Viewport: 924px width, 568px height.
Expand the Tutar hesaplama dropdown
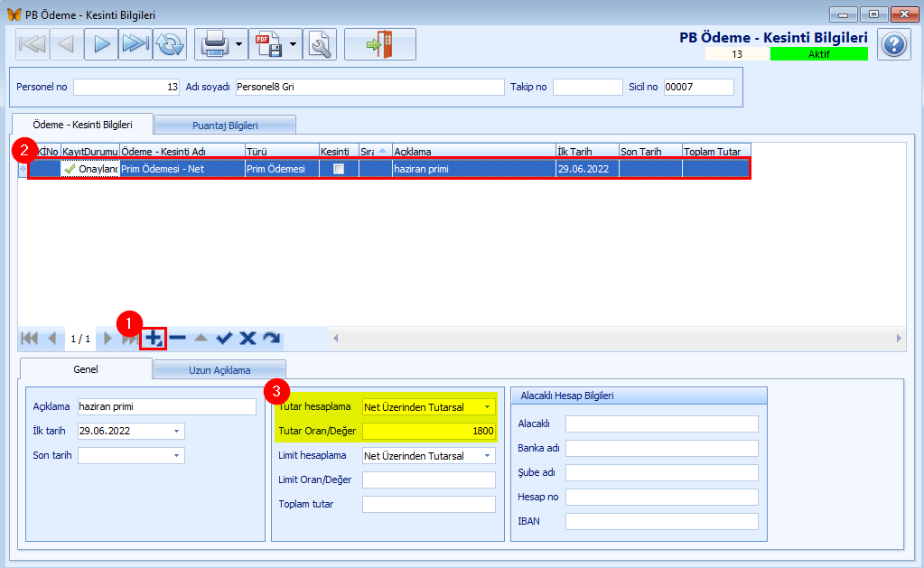[x=488, y=407]
